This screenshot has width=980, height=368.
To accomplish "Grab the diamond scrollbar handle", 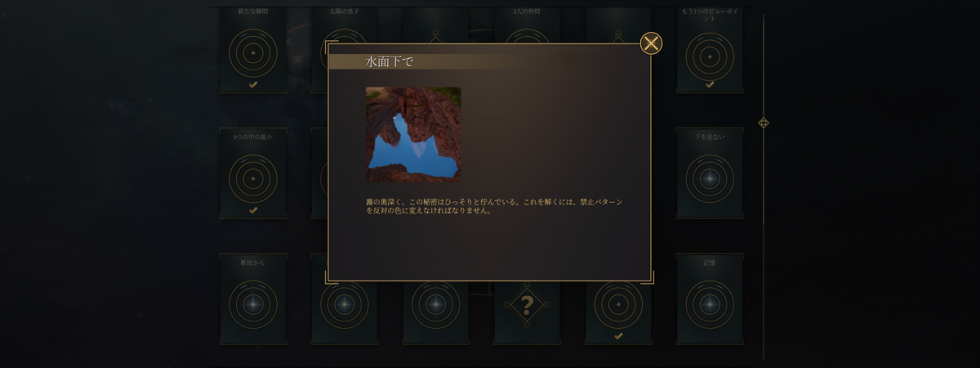I will 764,123.
